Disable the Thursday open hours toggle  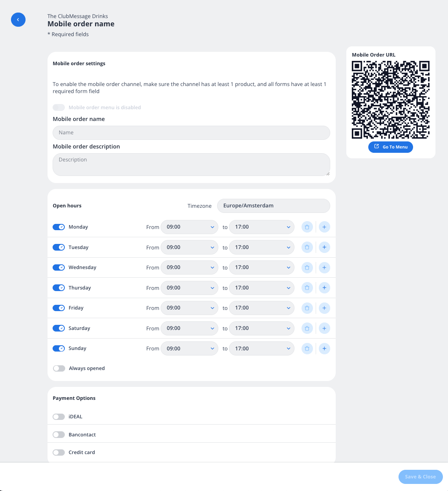[59, 288]
